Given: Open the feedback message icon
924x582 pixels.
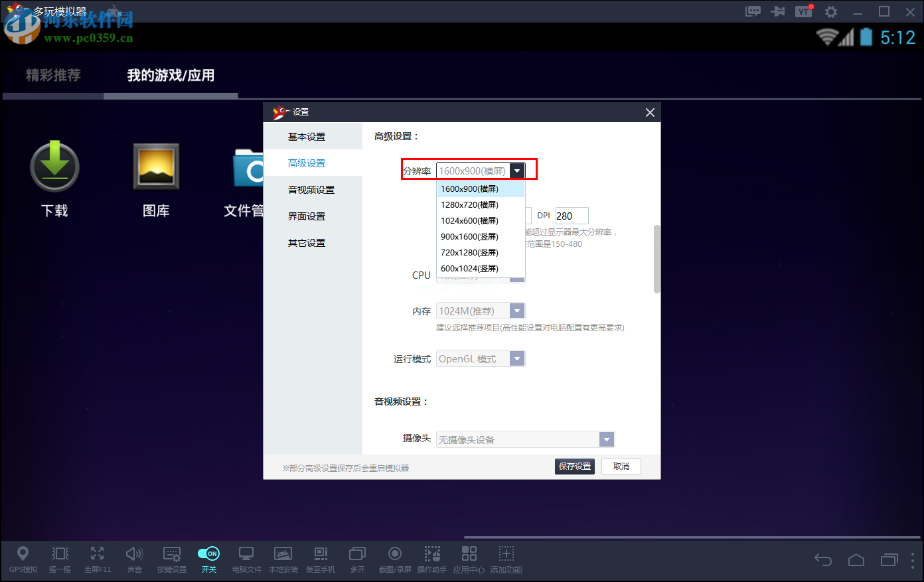Looking at the screenshot, I should click(753, 11).
